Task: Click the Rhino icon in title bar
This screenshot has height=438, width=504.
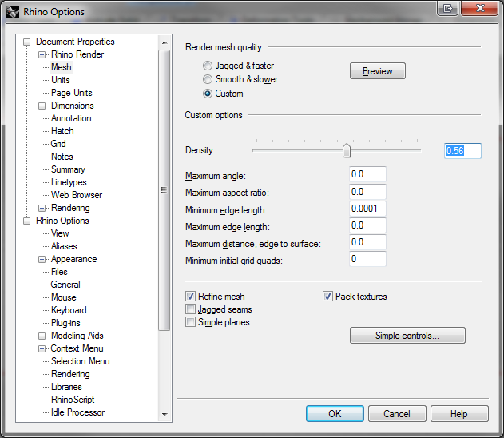Action: [x=13, y=12]
